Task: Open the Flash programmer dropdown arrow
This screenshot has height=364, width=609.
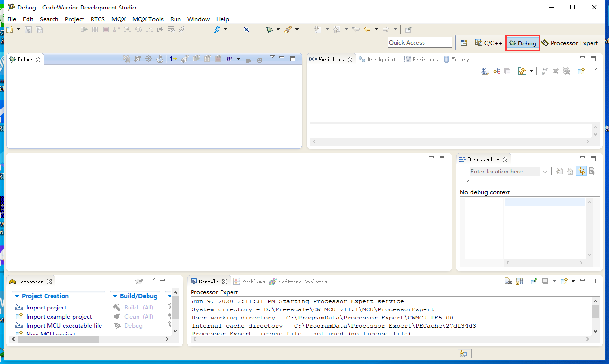Action: [225, 29]
